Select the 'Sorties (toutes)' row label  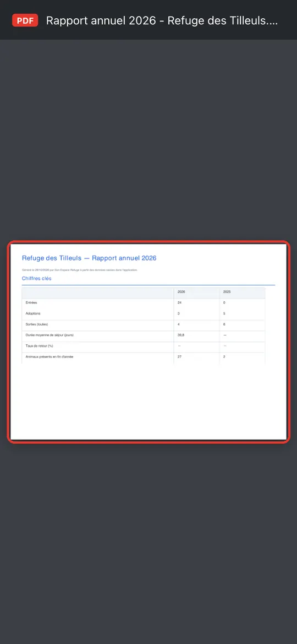(37, 324)
